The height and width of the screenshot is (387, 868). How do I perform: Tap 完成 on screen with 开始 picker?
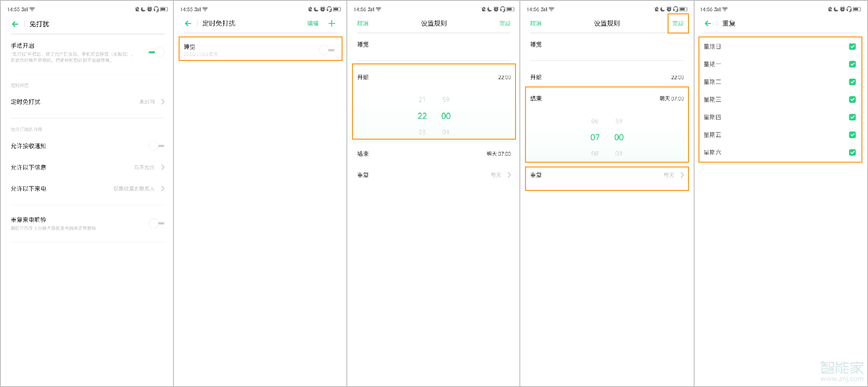[505, 23]
